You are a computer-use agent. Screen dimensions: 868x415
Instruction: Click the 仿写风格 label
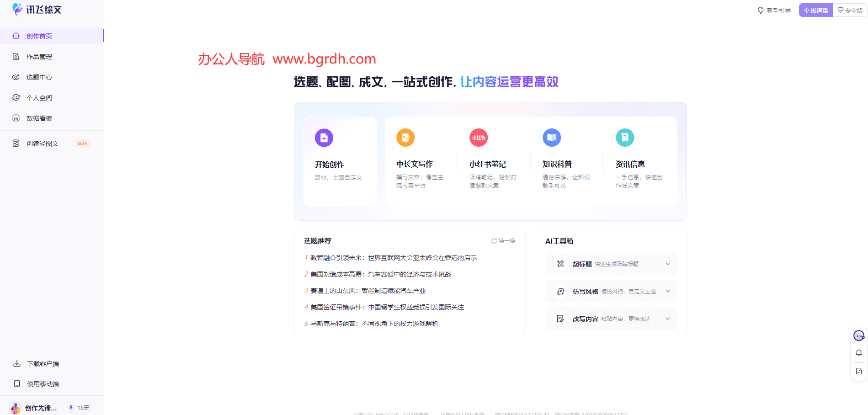point(585,291)
